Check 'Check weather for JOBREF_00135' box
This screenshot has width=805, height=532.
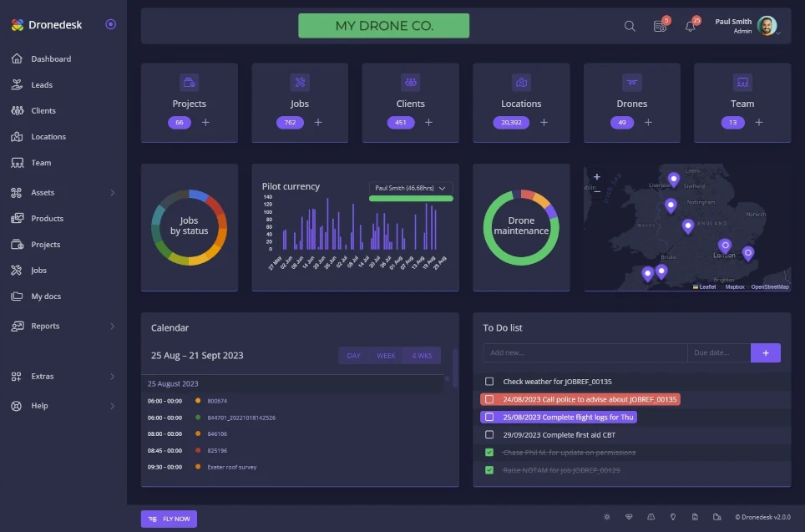pyautogui.click(x=489, y=382)
